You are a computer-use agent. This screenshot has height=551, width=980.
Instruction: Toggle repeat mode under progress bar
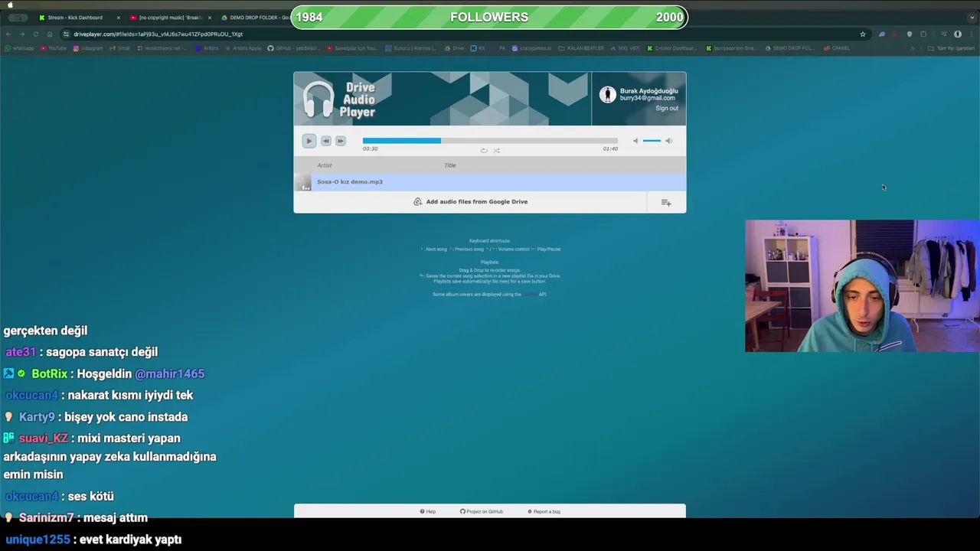pos(484,150)
